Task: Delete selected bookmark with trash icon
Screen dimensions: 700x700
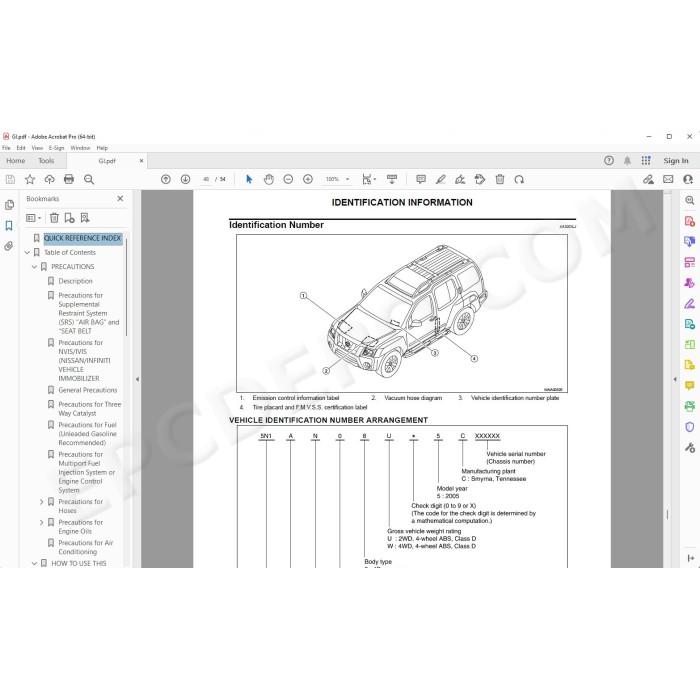Action: (54, 218)
